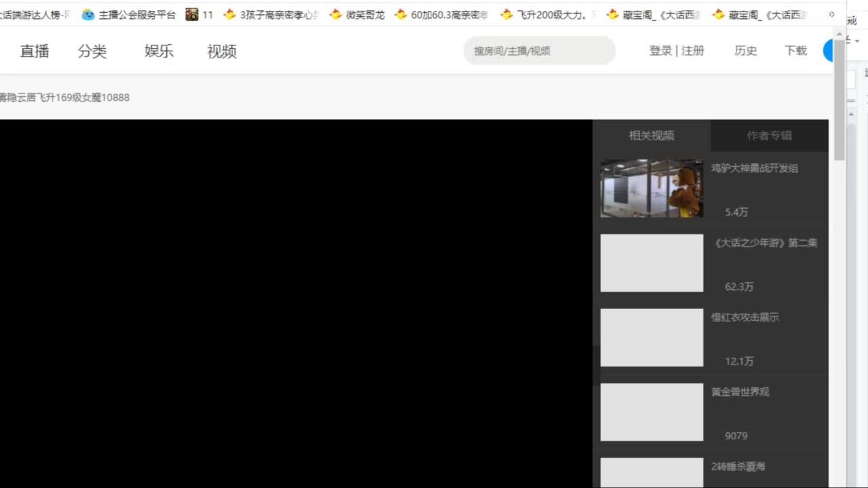The width and height of the screenshot is (868, 488).
Task: Click the thumbnail beside 62.3万 views
Action: 652,263
